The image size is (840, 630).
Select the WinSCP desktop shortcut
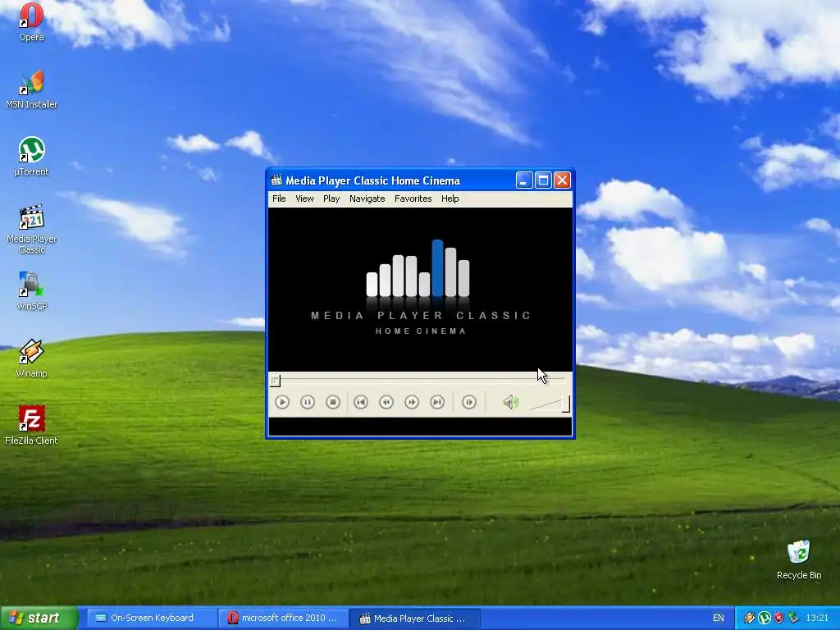[31, 291]
